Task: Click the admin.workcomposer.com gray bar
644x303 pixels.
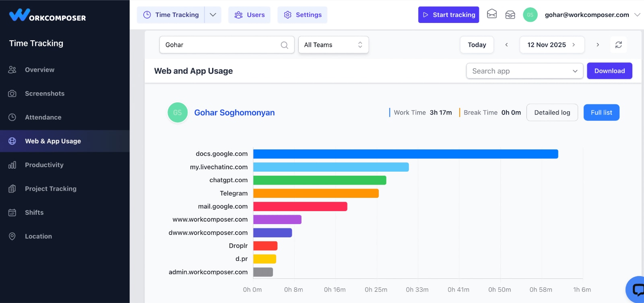Action: click(x=263, y=272)
